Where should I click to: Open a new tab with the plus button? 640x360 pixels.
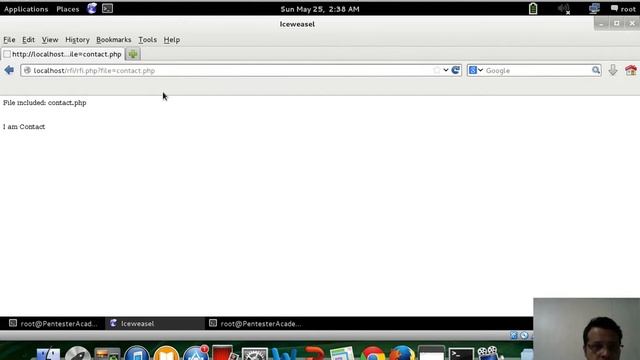click(133, 54)
